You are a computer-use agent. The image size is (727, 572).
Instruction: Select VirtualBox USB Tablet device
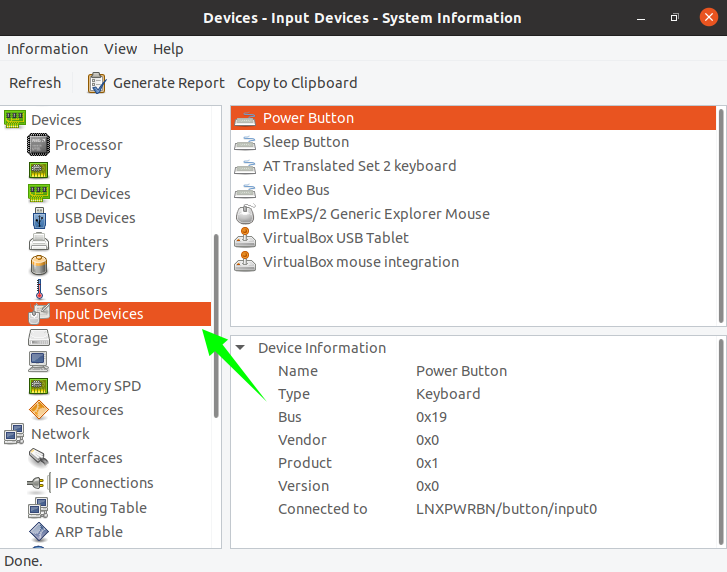pos(335,238)
